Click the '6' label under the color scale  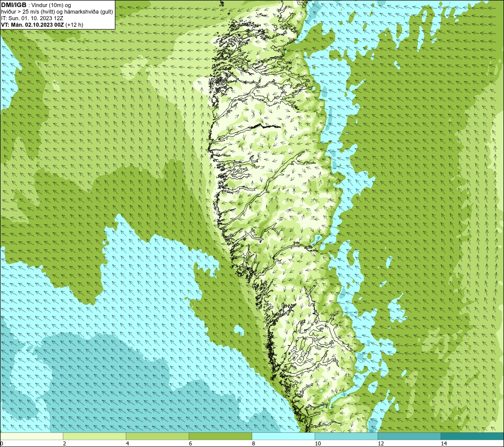tap(191, 443)
